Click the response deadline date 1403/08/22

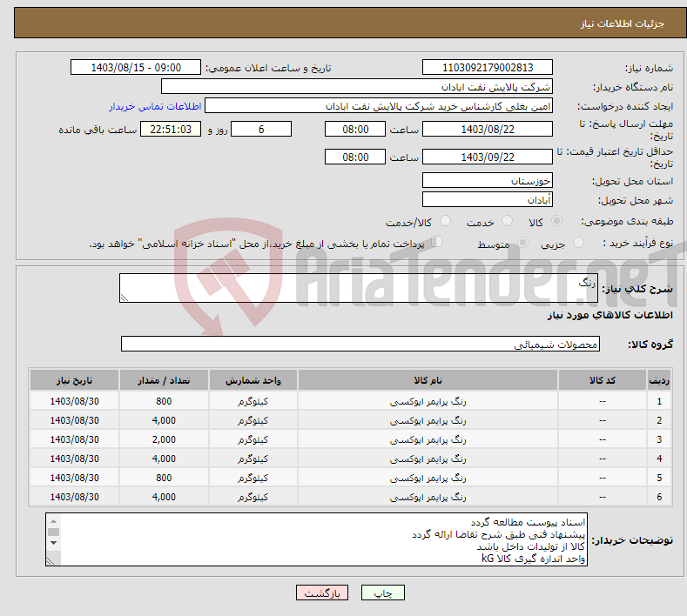point(488,129)
